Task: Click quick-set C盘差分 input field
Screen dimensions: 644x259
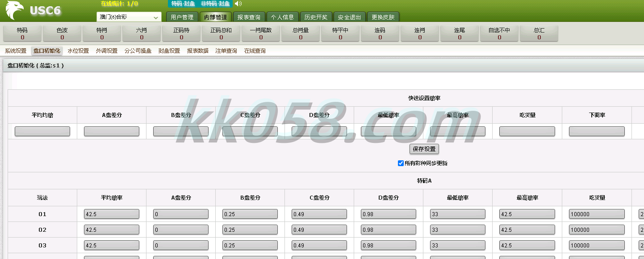Action: [x=250, y=131]
